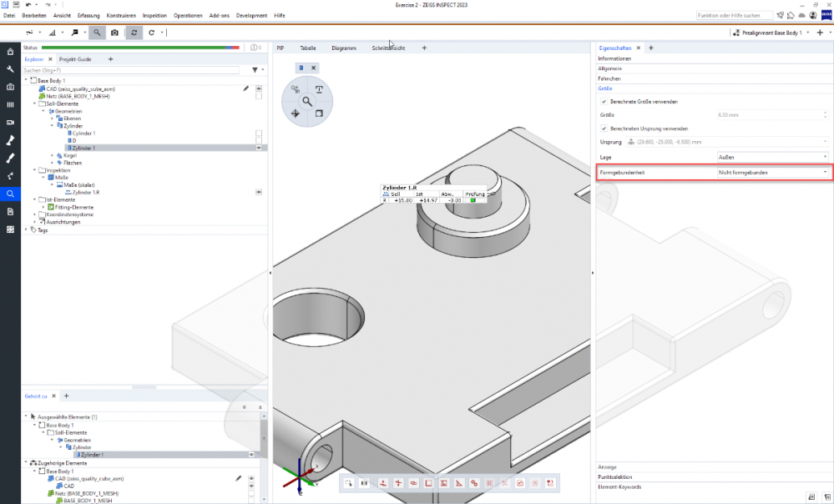Click the Status progress bar

142,48
